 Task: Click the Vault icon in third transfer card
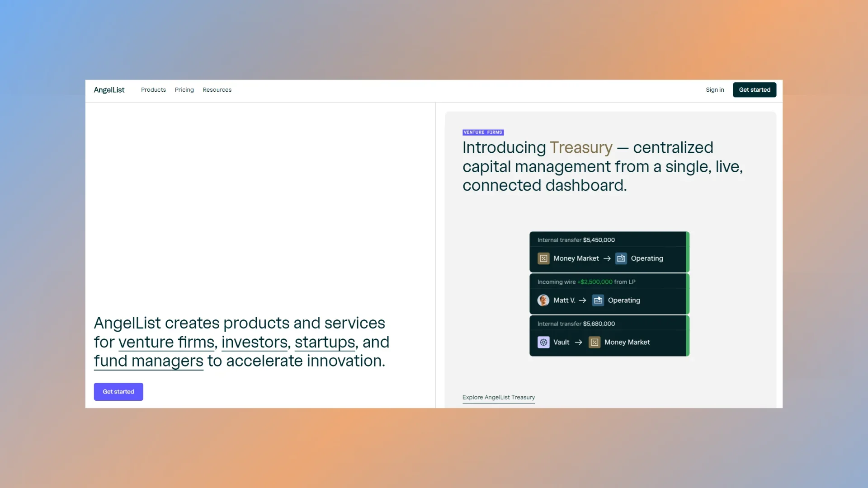click(543, 343)
